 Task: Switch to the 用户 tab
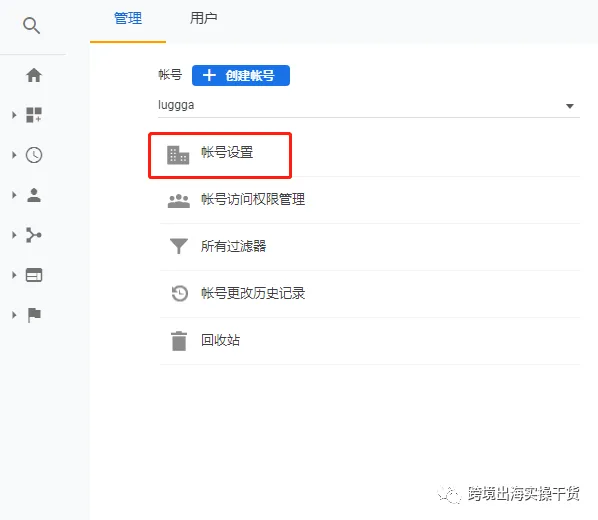click(204, 19)
